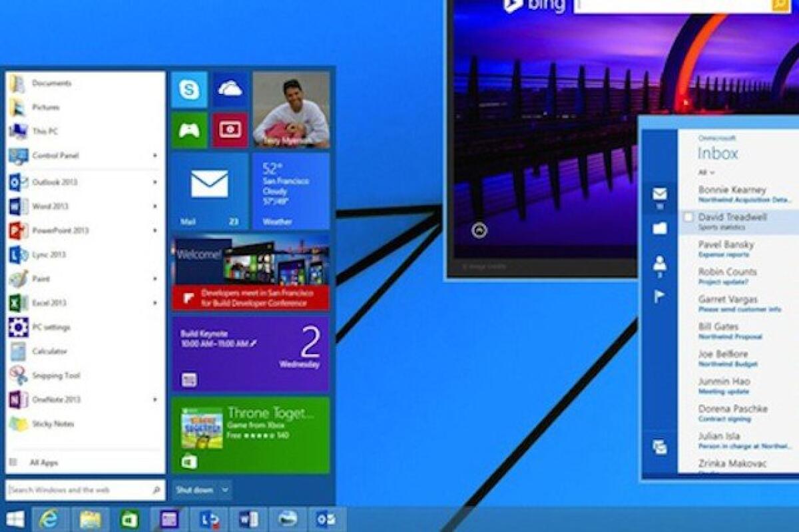Launch Word from the taskbar
Image resolution: width=799 pixels, height=532 pixels.
pyautogui.click(x=248, y=517)
